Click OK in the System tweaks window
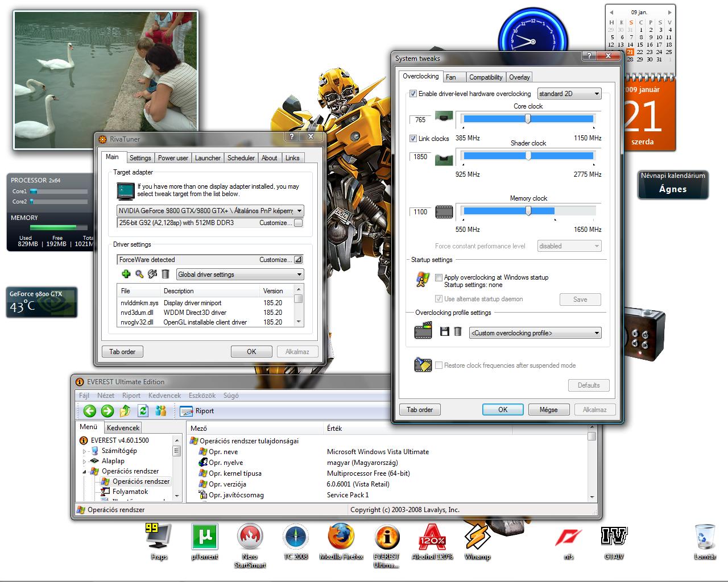The width and height of the screenshot is (728, 582). 503,410
